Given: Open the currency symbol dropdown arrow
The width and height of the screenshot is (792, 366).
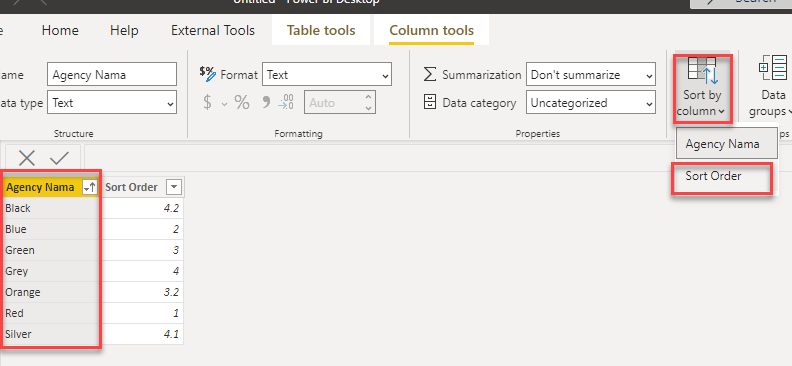Looking at the screenshot, I should (x=224, y=104).
